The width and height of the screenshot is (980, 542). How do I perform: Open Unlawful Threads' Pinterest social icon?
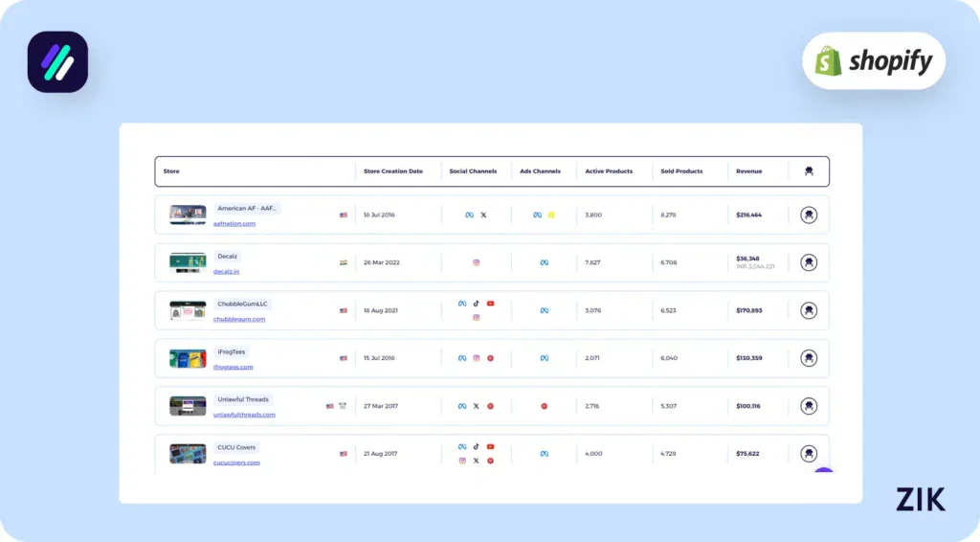[491, 406]
